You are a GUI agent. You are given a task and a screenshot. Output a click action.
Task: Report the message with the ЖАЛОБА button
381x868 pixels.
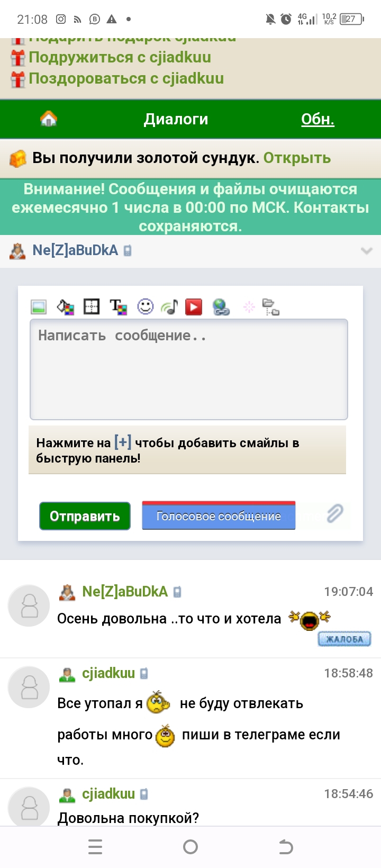(344, 639)
